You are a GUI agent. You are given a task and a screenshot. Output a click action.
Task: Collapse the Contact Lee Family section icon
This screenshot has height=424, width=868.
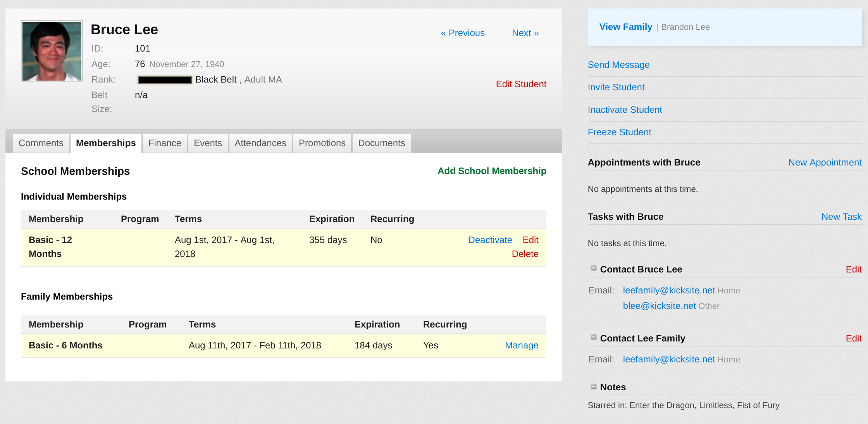(x=593, y=337)
